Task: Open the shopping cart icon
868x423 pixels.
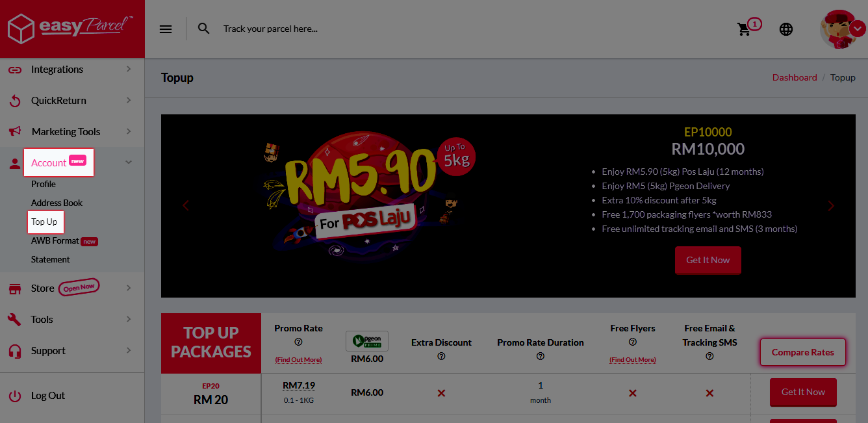Action: pyautogui.click(x=744, y=29)
